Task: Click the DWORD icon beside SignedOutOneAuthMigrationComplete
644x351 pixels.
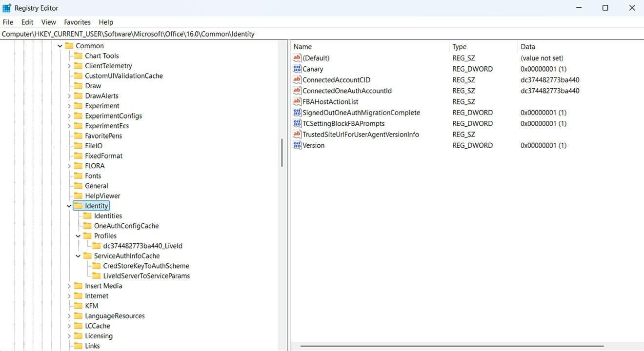Action: [297, 112]
